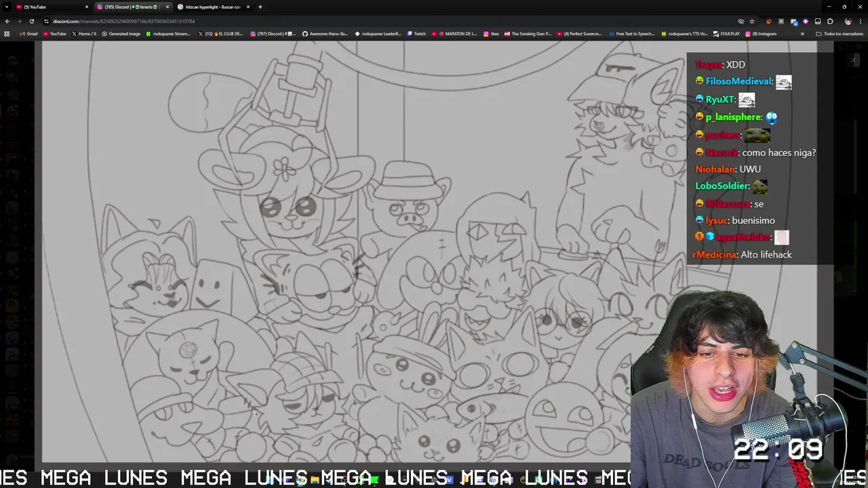Expand the bookmarks overflow chevron
868x488 pixels.
(x=802, y=34)
